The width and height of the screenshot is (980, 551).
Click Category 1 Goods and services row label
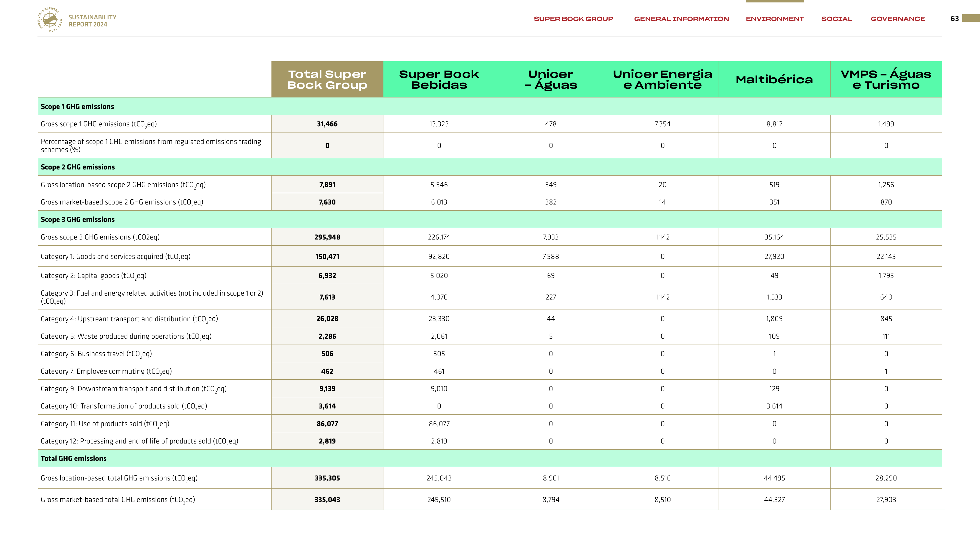click(x=116, y=257)
